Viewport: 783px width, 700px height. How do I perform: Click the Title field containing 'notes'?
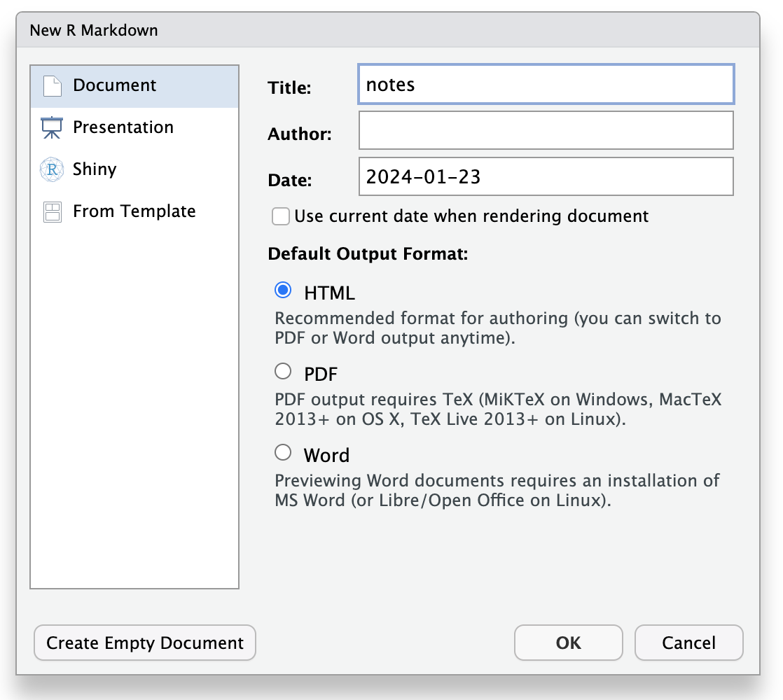click(x=546, y=85)
